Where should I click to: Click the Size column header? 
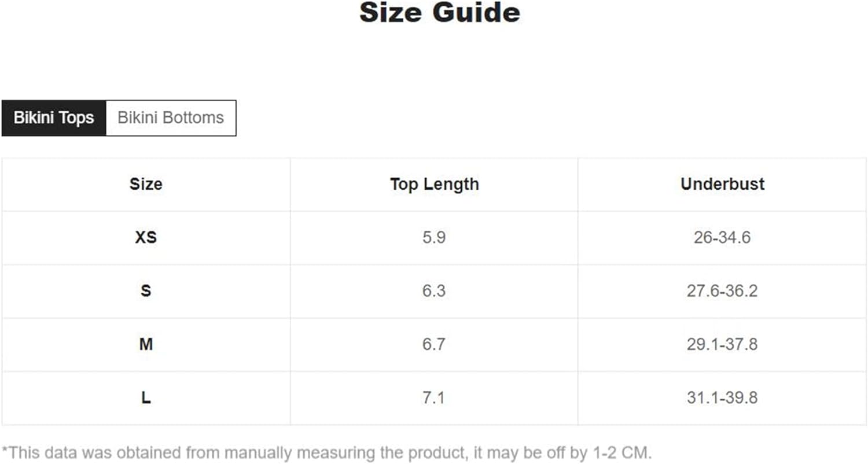146,185
